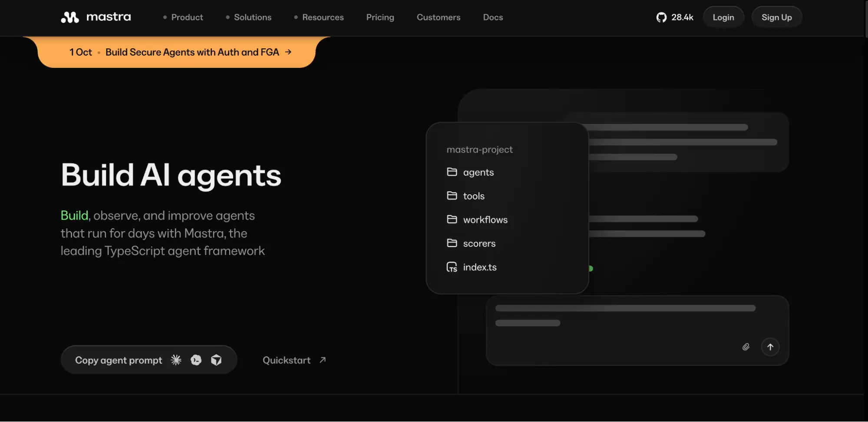Click the folder icon next to agents
868x422 pixels.
[452, 172]
